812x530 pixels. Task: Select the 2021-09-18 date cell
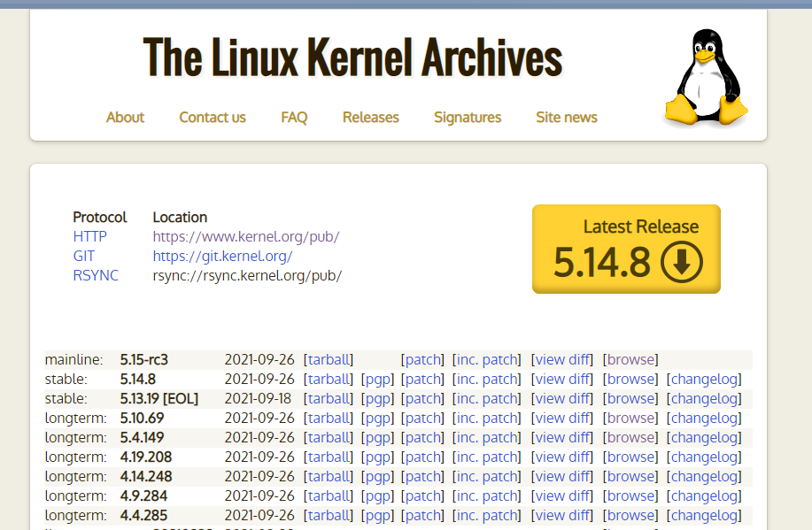pyautogui.click(x=258, y=398)
